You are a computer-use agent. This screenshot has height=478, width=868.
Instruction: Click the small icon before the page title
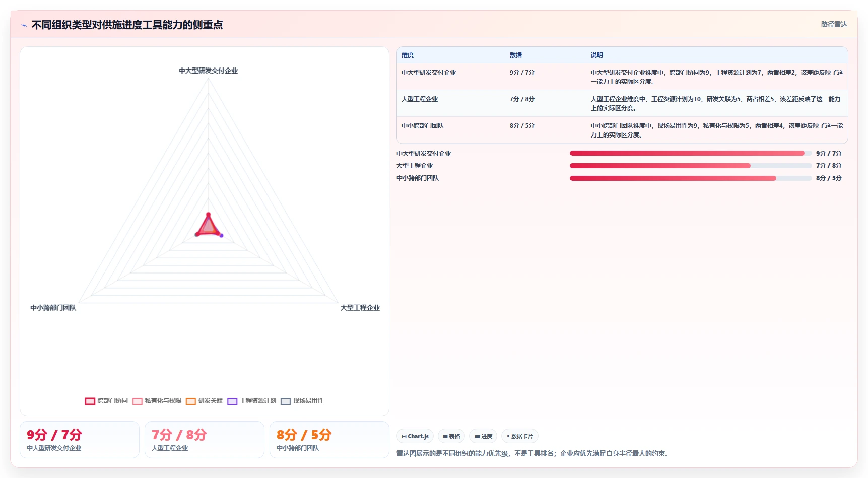pyautogui.click(x=24, y=25)
